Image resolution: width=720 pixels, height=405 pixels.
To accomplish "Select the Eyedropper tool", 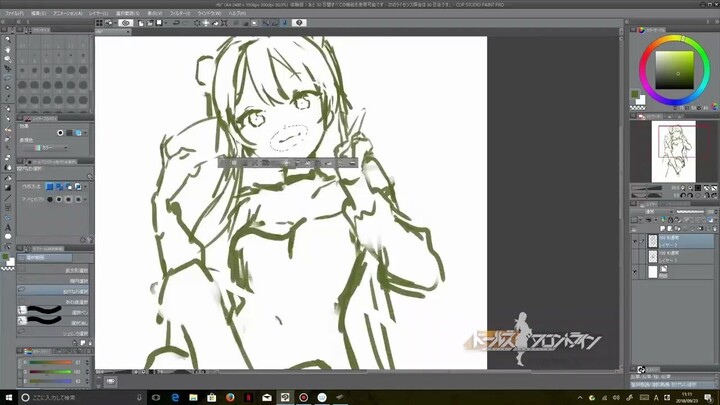I will point(8,97).
